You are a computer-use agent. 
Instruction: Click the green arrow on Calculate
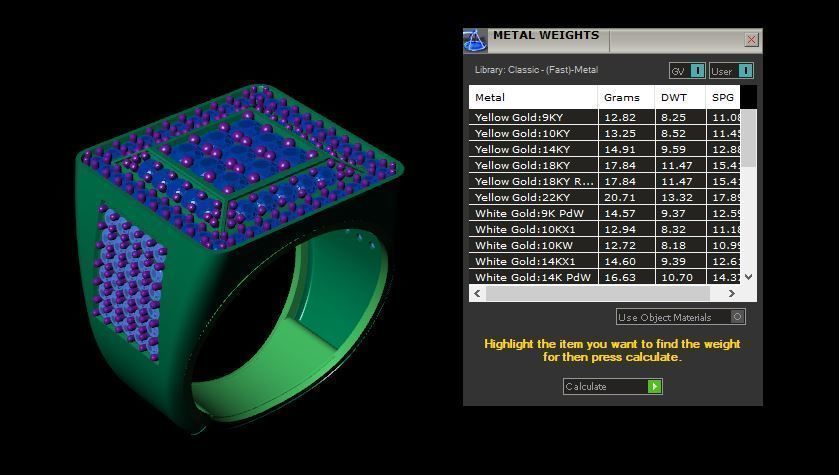point(654,386)
